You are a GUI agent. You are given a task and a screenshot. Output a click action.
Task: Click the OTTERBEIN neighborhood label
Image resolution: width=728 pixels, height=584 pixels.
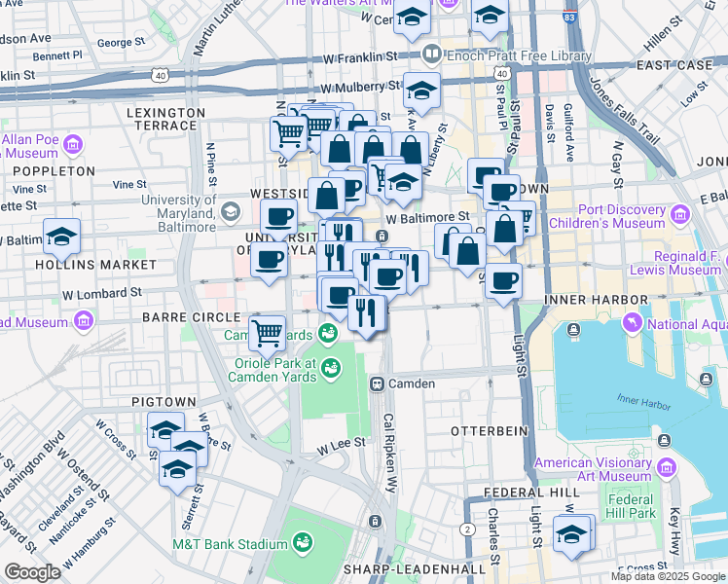pos(490,431)
